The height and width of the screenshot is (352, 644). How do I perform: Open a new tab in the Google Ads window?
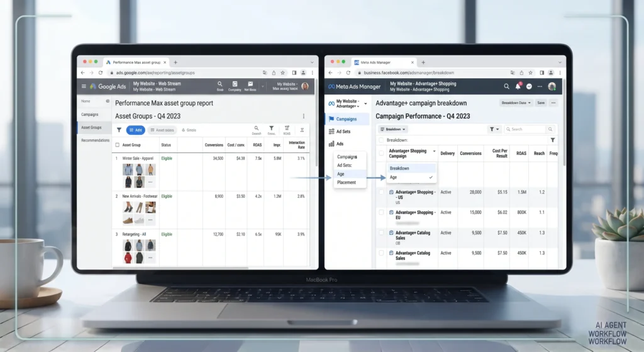point(175,62)
